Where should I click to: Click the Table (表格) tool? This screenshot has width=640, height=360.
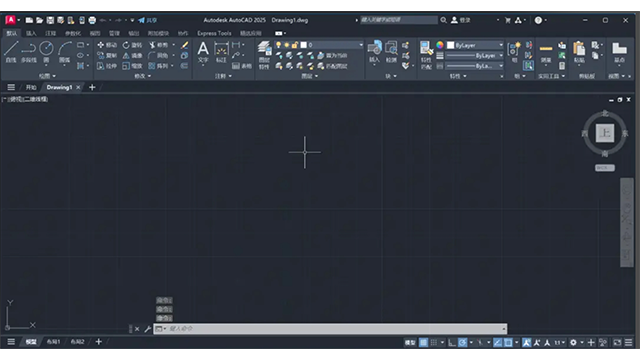(242, 66)
